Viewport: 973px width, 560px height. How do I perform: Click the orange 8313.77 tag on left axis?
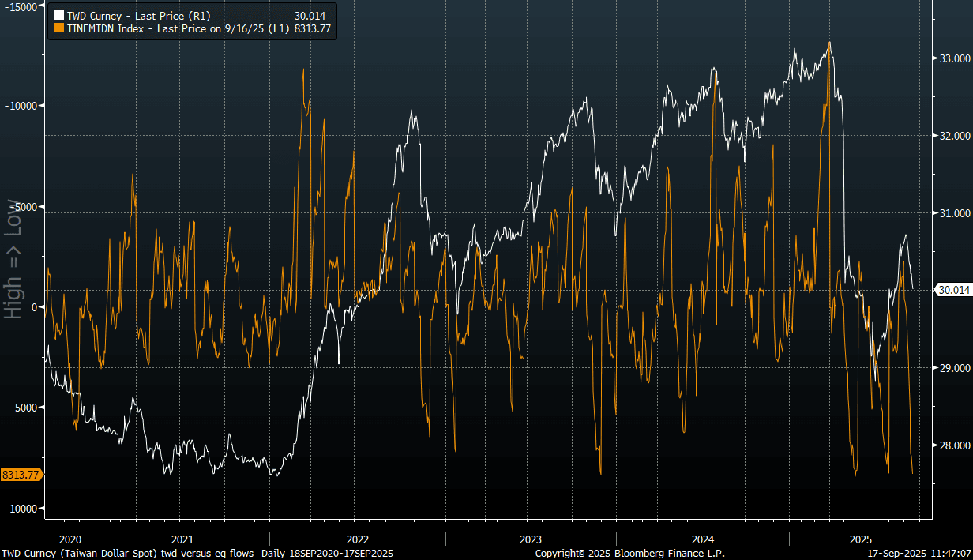tap(22, 475)
